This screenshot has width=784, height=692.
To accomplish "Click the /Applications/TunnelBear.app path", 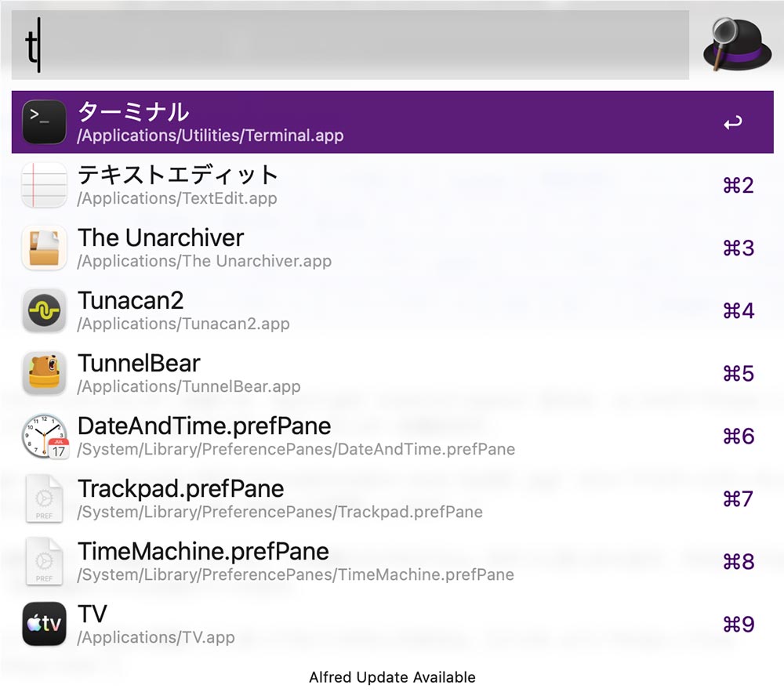I will tap(188, 386).
